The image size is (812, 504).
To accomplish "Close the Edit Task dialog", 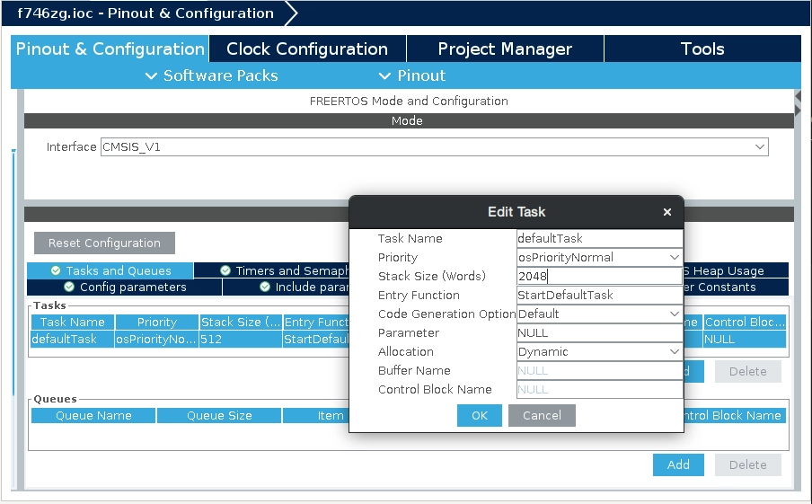I will pos(666,212).
